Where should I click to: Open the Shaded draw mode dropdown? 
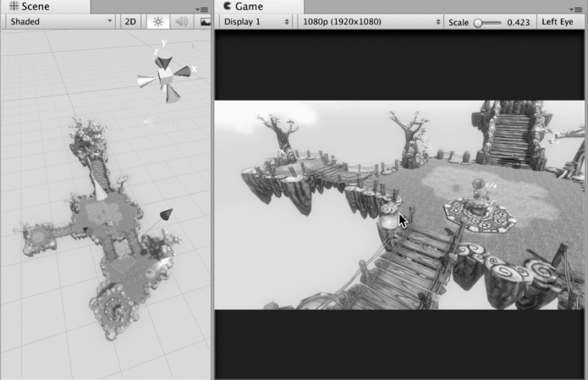click(x=61, y=22)
